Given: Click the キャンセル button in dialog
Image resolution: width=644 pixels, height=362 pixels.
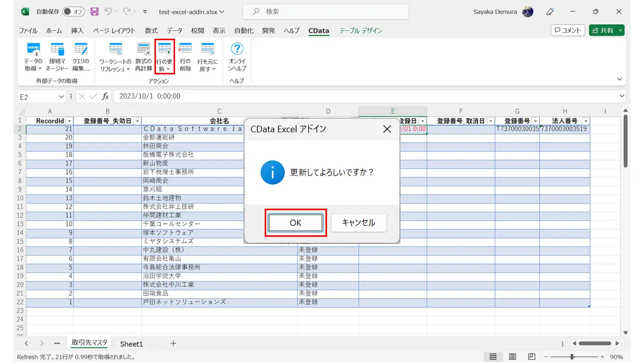Looking at the screenshot, I should 359,223.
